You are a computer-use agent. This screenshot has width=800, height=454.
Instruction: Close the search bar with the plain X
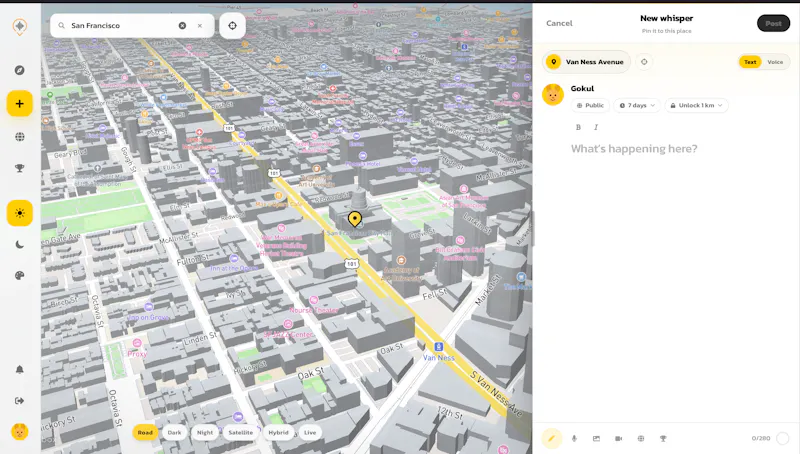[200, 26]
